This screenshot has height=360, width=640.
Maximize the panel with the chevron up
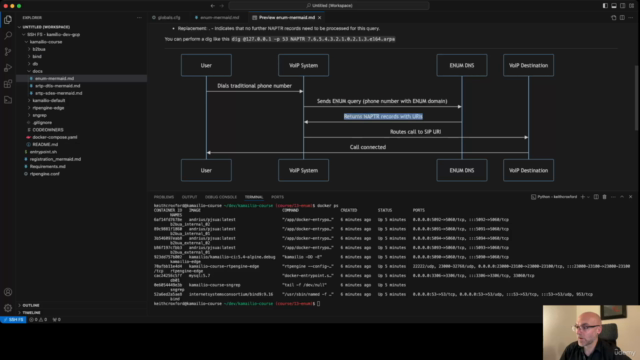[x=622, y=197]
